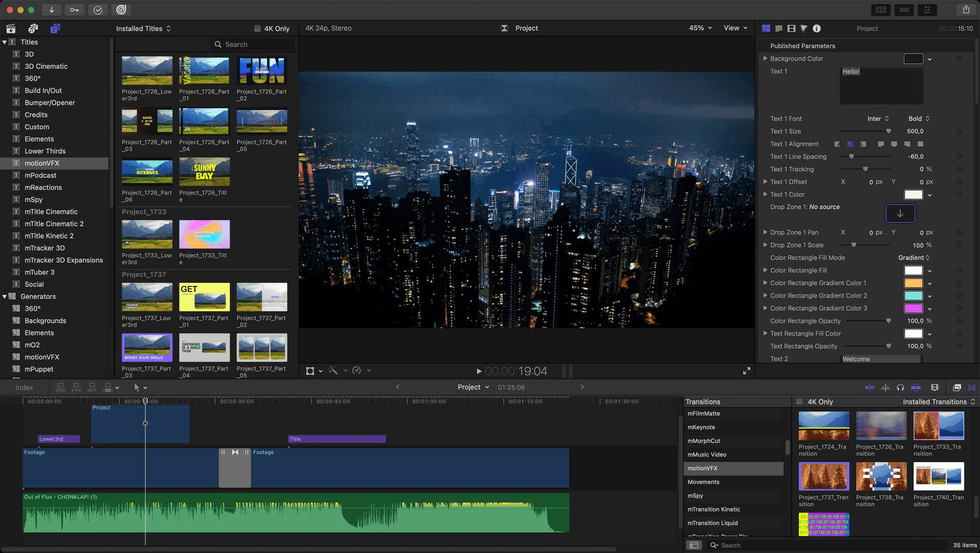
Task: Click the play button below the viewer
Action: [x=479, y=371]
